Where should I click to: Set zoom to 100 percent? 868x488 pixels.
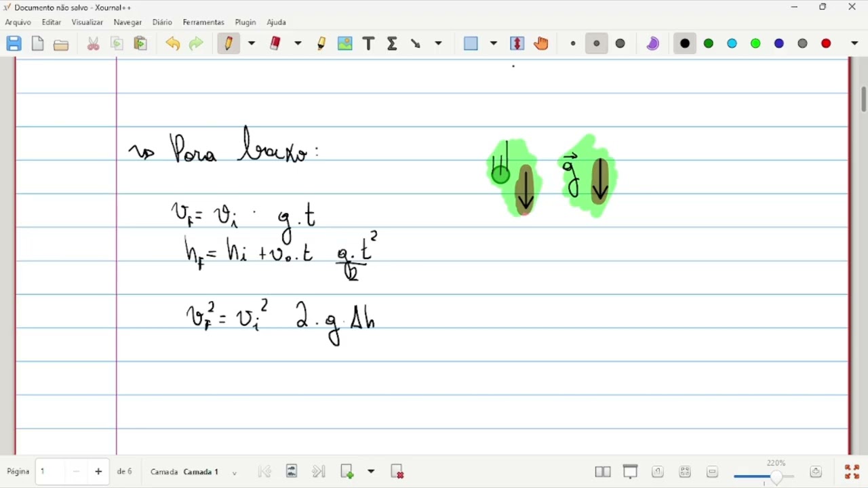click(x=658, y=472)
